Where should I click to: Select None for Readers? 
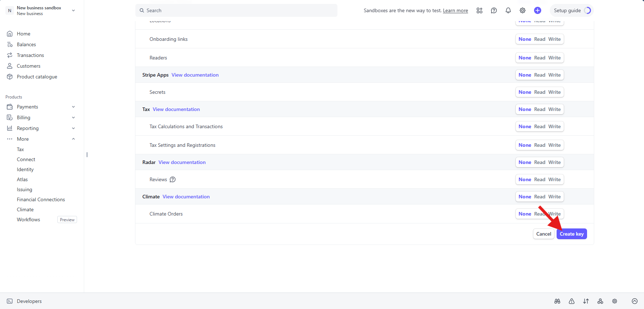[x=525, y=58]
